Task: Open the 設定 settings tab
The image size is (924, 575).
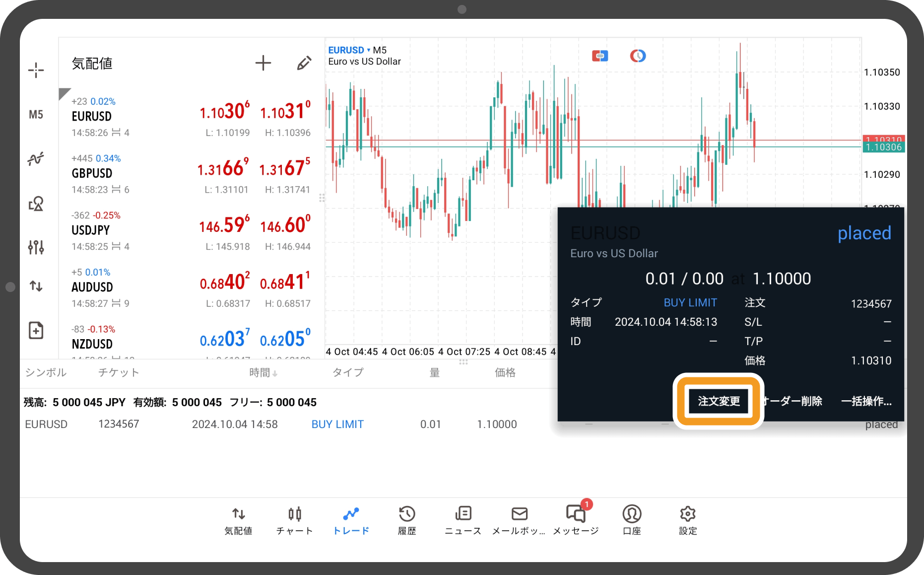Action: (x=688, y=521)
